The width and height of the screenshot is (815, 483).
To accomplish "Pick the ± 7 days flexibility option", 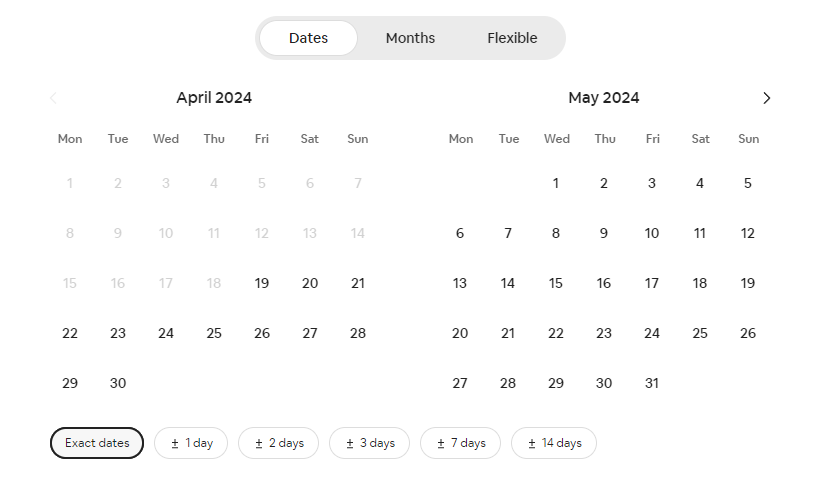I will click(460, 443).
